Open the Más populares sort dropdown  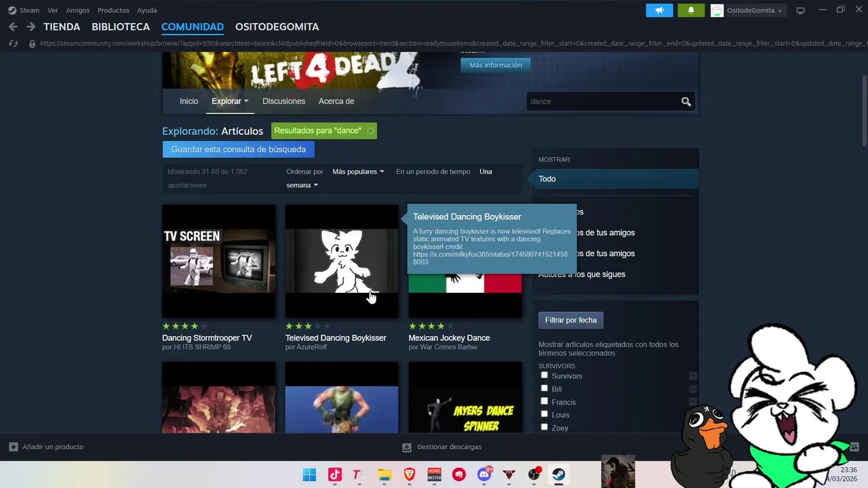pyautogui.click(x=358, y=171)
